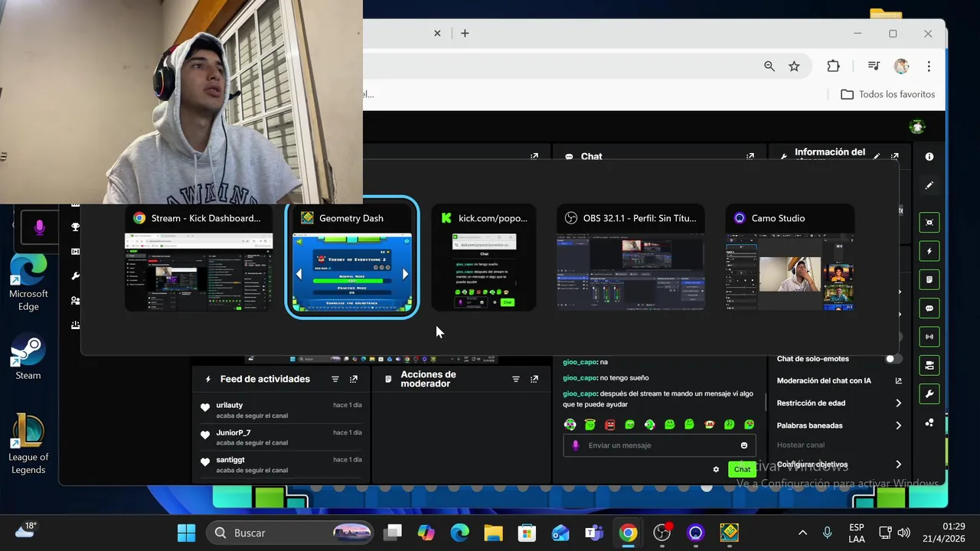Click JuniorP_7 in activity feed

(x=234, y=432)
